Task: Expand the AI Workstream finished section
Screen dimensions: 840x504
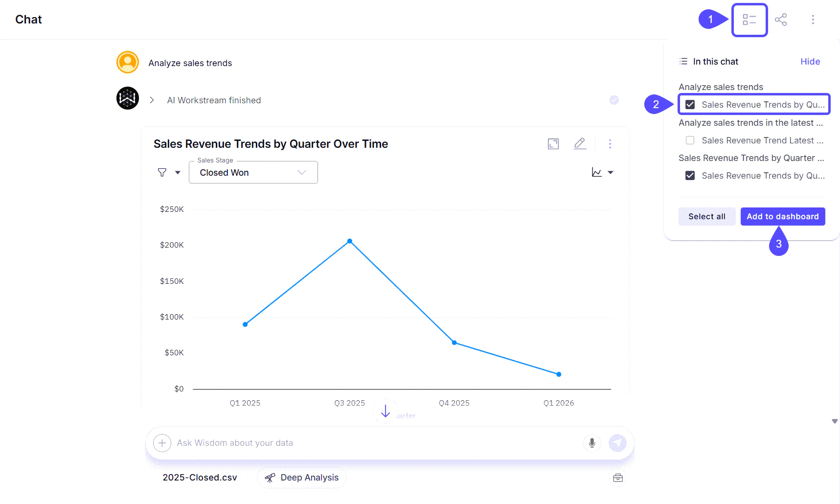Action: point(152,100)
